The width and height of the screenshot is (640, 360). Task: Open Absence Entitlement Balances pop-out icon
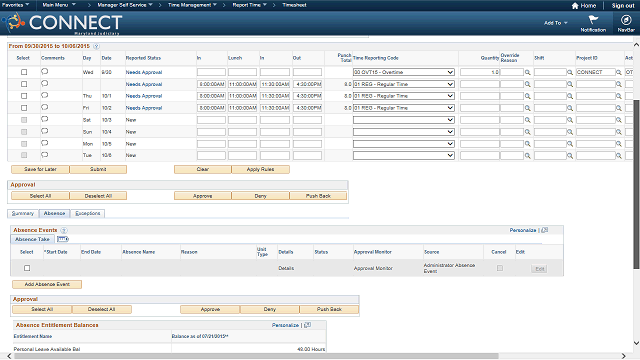click(x=307, y=325)
